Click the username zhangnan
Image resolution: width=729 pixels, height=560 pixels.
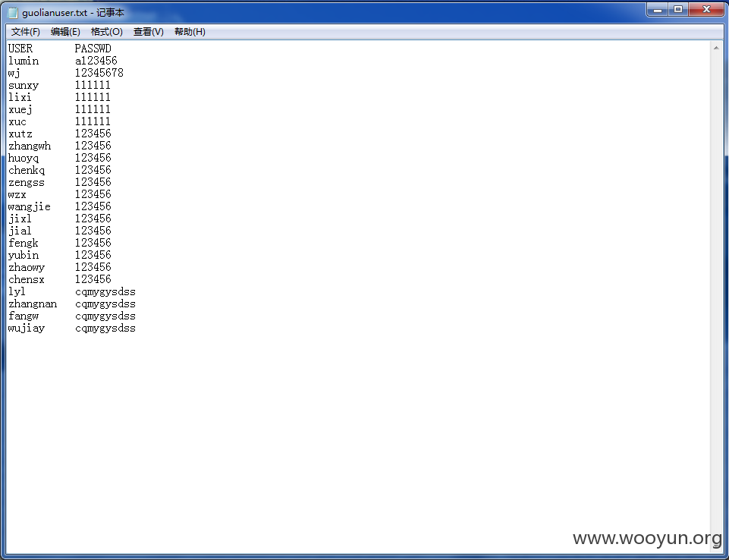[x=33, y=304]
